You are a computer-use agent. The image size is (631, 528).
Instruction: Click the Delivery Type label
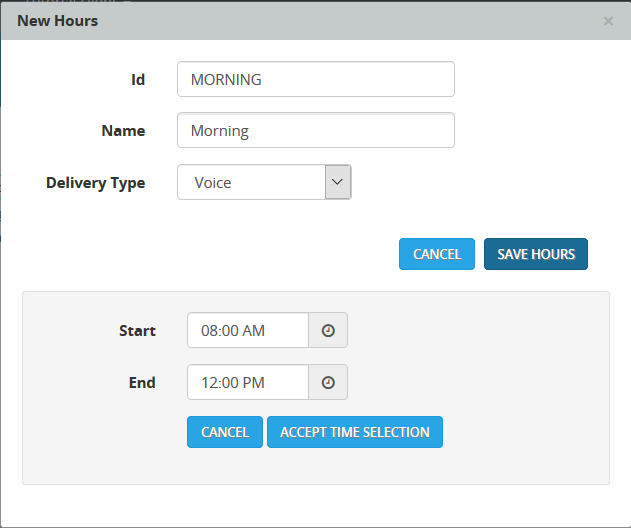(96, 183)
